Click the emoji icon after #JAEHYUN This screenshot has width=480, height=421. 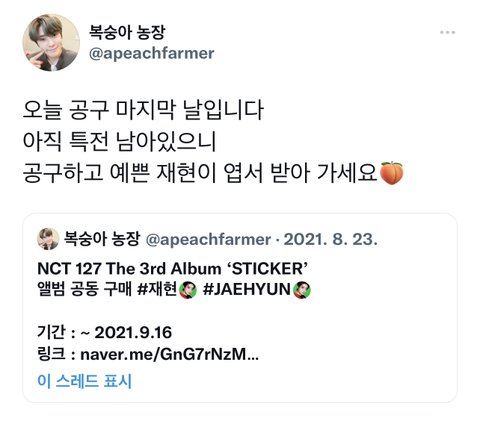[302, 290]
